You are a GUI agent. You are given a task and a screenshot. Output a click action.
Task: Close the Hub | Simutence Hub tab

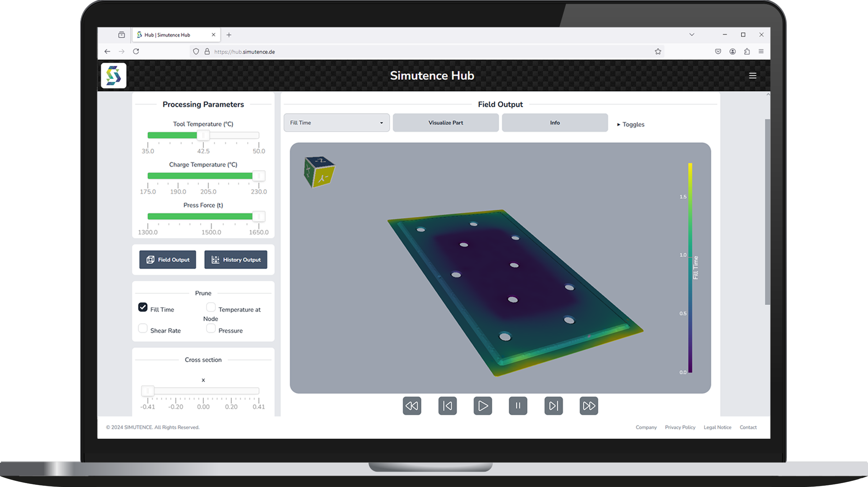coord(213,35)
